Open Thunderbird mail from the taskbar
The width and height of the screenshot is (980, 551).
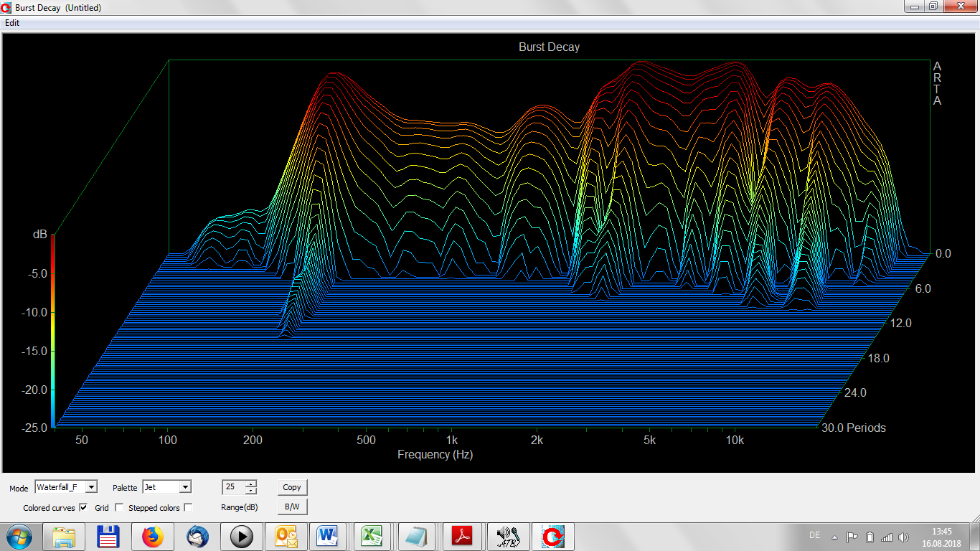[197, 536]
